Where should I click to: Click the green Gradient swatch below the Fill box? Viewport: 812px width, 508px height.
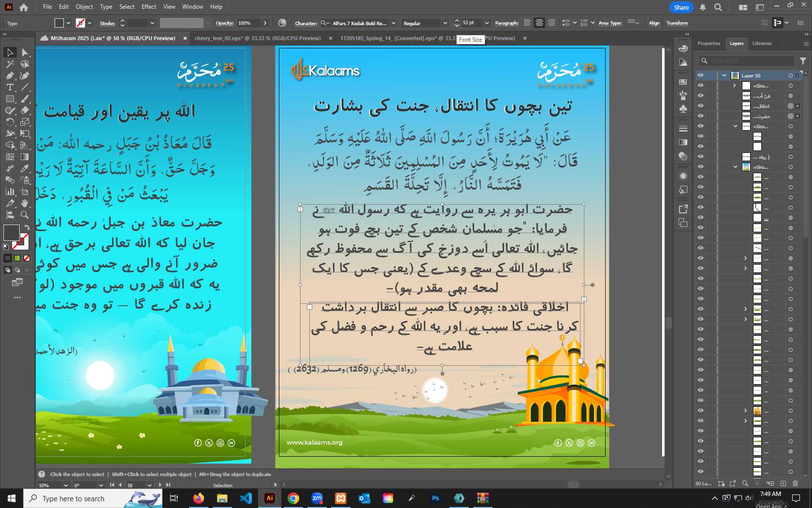(17, 258)
